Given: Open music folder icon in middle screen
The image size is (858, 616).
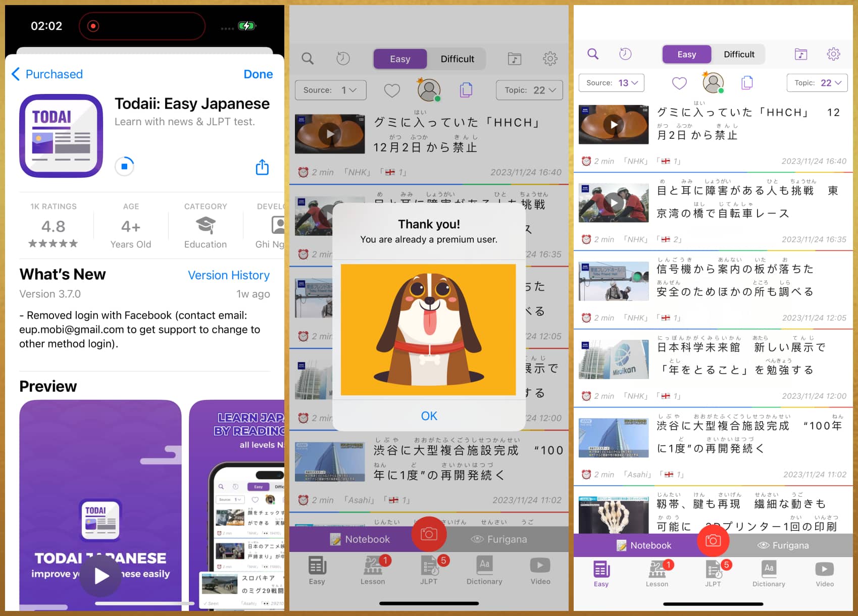Looking at the screenshot, I should [515, 59].
